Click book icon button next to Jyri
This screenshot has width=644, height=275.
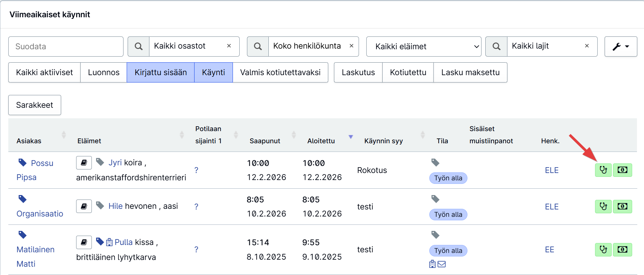(84, 163)
